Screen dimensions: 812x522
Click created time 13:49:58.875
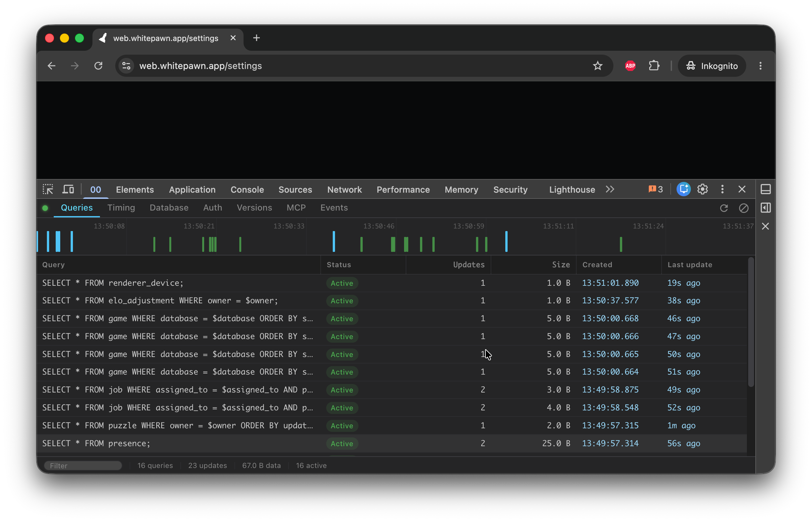[x=610, y=390]
